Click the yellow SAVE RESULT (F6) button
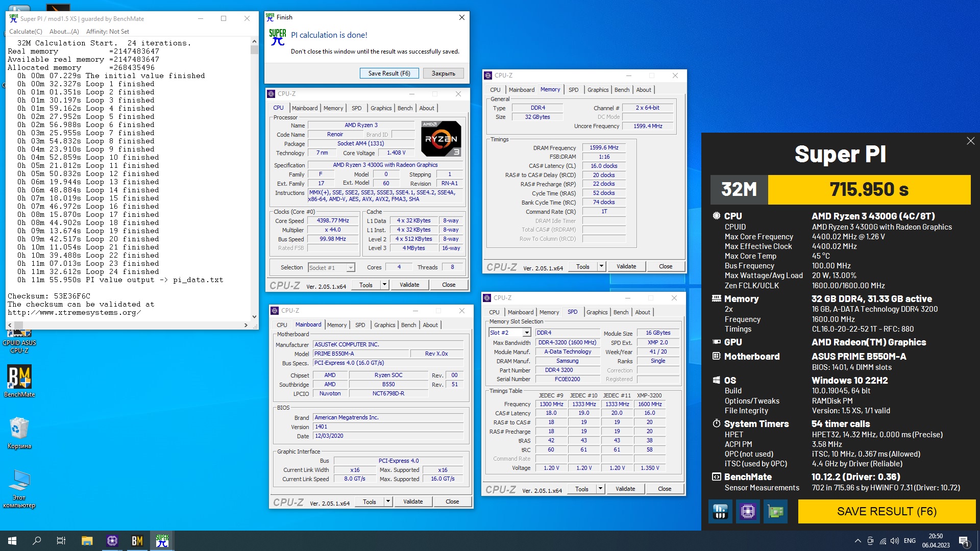980x551 pixels. pos(887,511)
